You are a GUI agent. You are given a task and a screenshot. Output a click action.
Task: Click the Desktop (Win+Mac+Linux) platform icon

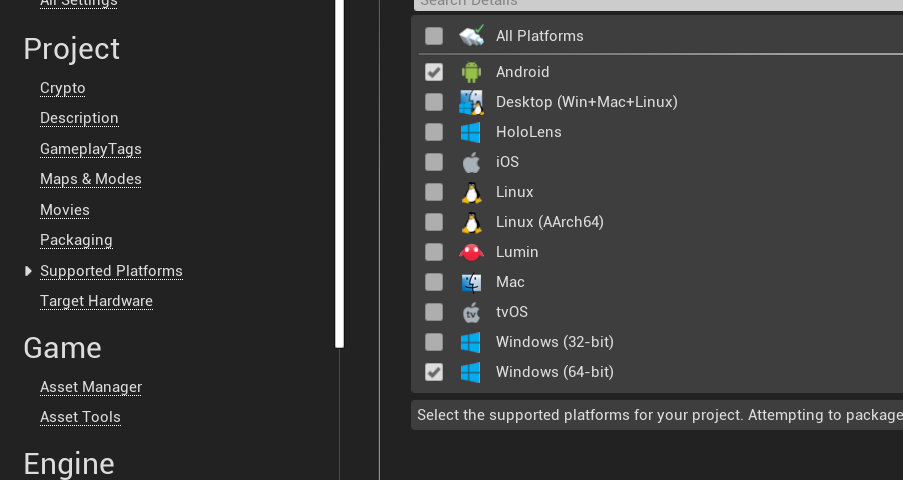[471, 102]
